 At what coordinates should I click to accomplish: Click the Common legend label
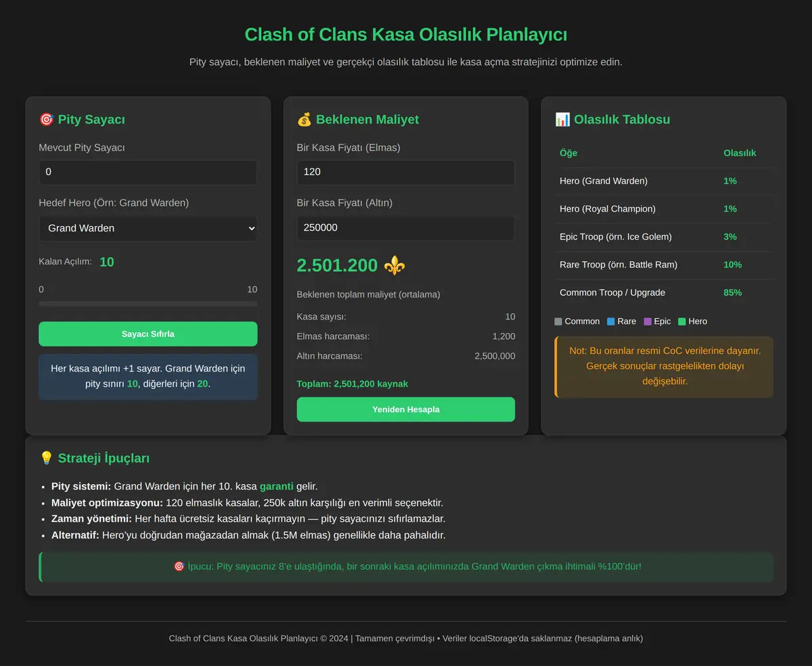(x=582, y=321)
